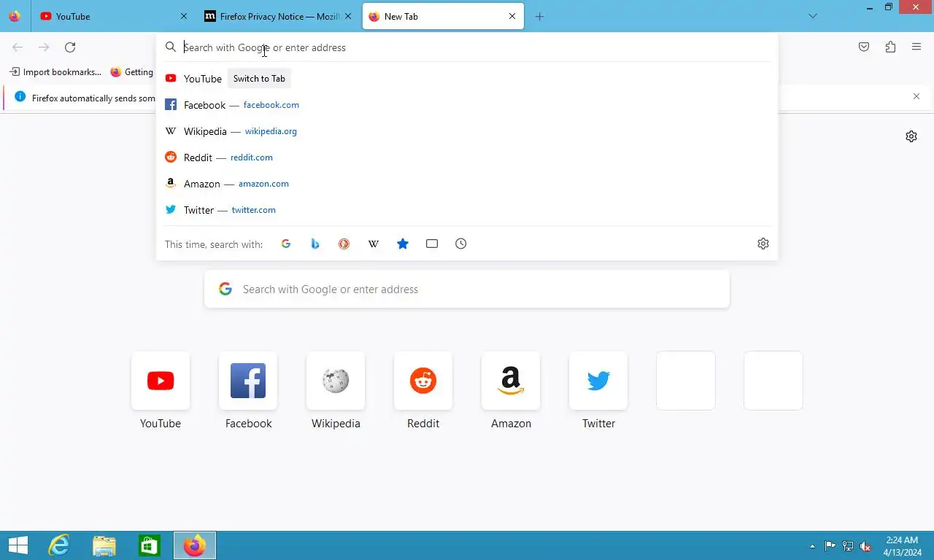Viewport: 934px width, 560px height.
Task: Select the Reddit reddit.com suggestion
Action: [467, 157]
